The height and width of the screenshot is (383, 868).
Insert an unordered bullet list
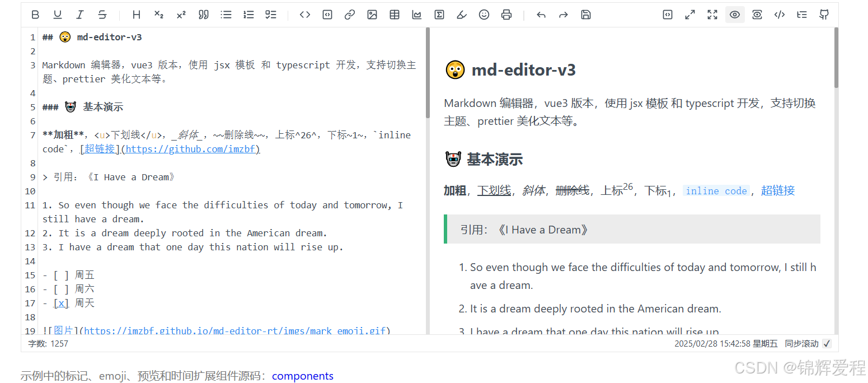(x=226, y=15)
